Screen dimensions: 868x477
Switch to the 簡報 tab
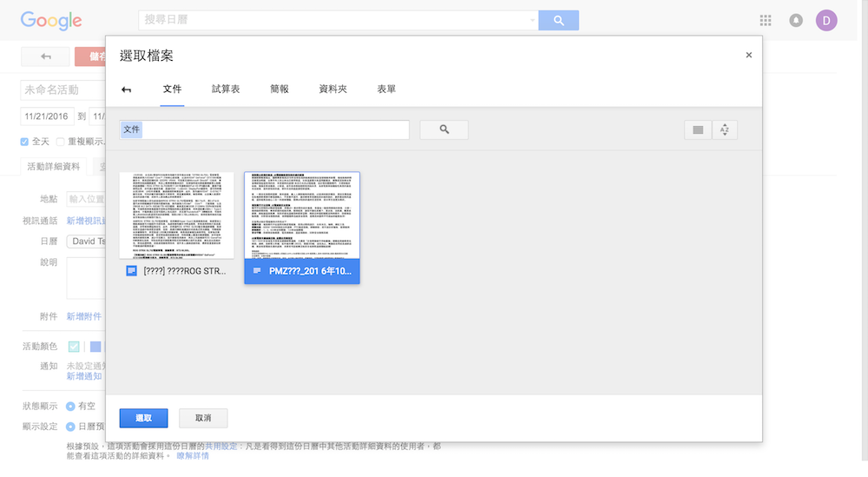click(279, 89)
